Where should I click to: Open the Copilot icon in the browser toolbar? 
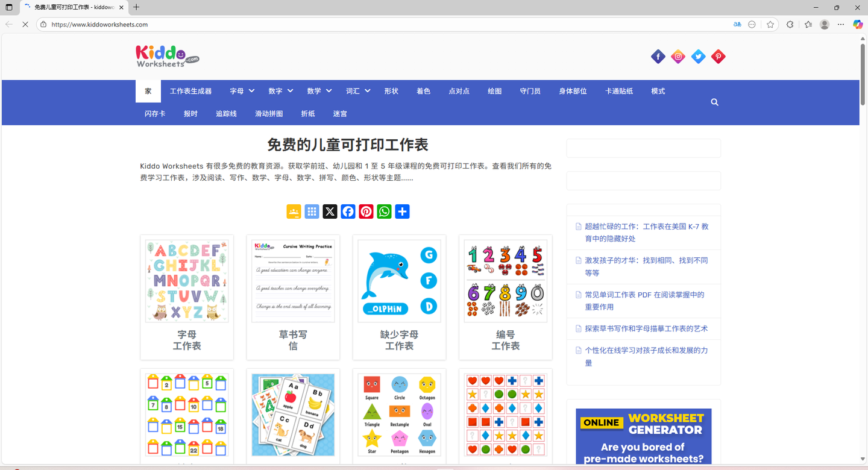(x=858, y=25)
